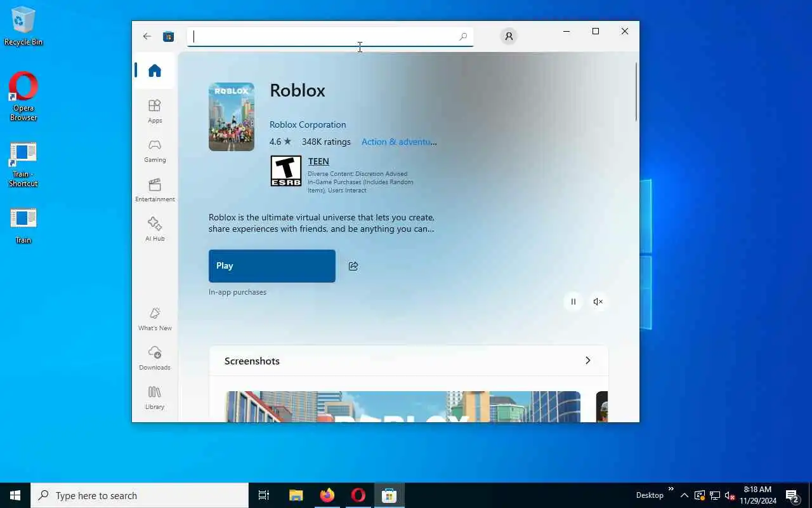Open File Explorer from the taskbar
The image size is (812, 508).
pos(296,495)
